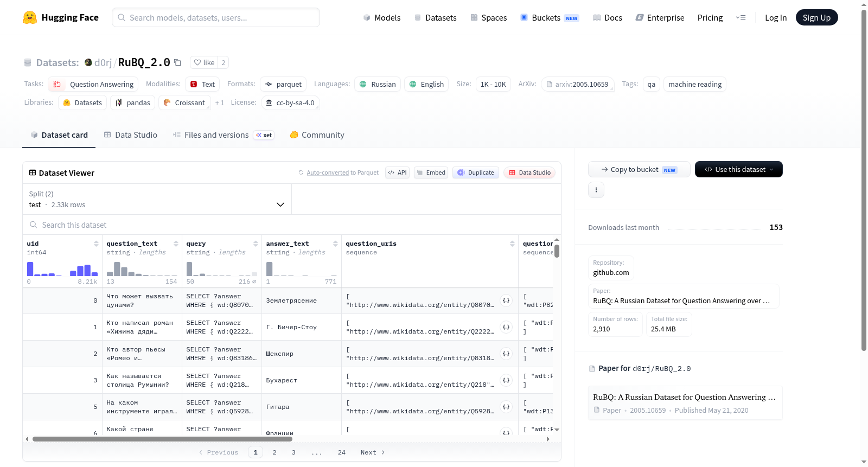Image resolution: width=868 pixels, height=467 pixels.
Task: Open Buckets in the navigation
Action: coord(550,17)
